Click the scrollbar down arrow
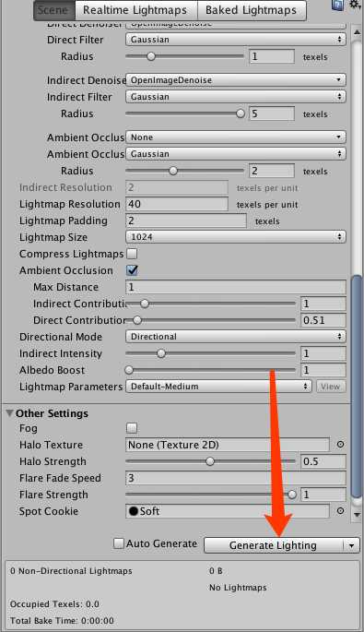Image resolution: width=364 pixels, height=632 pixels. click(x=357, y=514)
